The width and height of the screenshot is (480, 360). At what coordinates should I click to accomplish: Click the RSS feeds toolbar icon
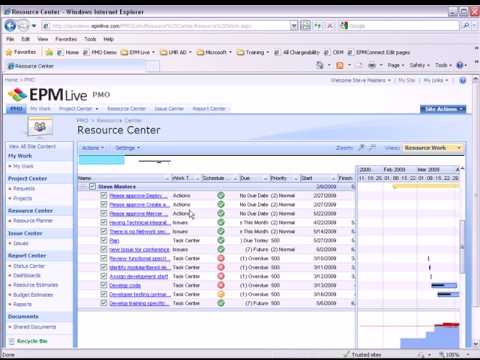[340, 65]
